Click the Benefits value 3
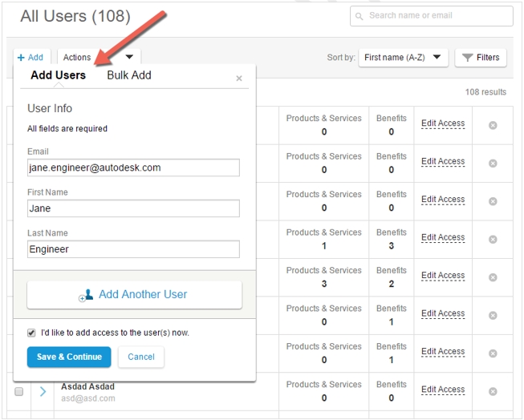Viewport: 524px width, 420px height. click(392, 246)
